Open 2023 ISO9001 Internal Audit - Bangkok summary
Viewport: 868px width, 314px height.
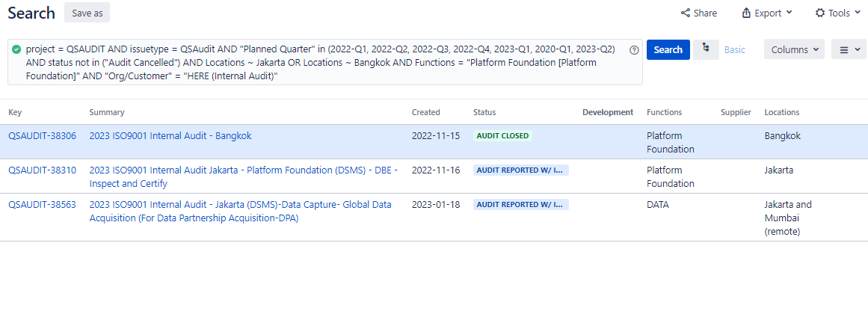[x=170, y=135]
